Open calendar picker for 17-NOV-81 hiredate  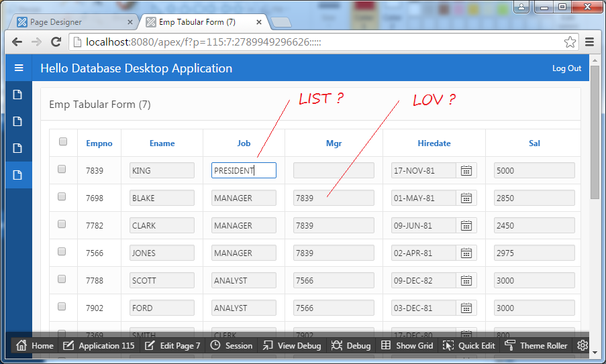click(466, 171)
